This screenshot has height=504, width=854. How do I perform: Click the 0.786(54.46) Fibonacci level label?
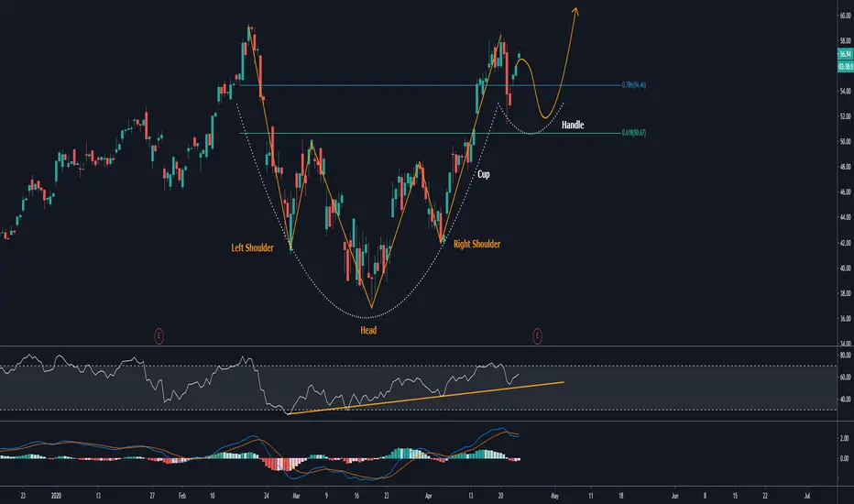pyautogui.click(x=634, y=85)
